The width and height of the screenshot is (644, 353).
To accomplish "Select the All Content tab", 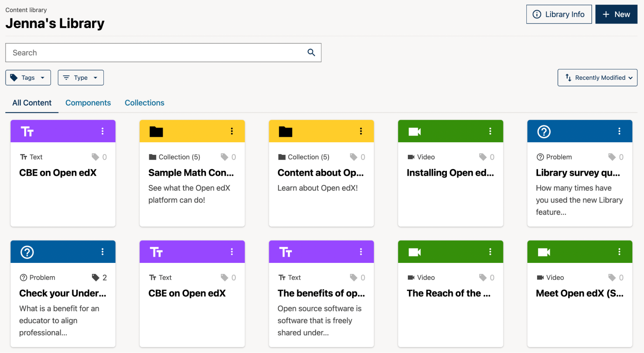I will click(32, 103).
